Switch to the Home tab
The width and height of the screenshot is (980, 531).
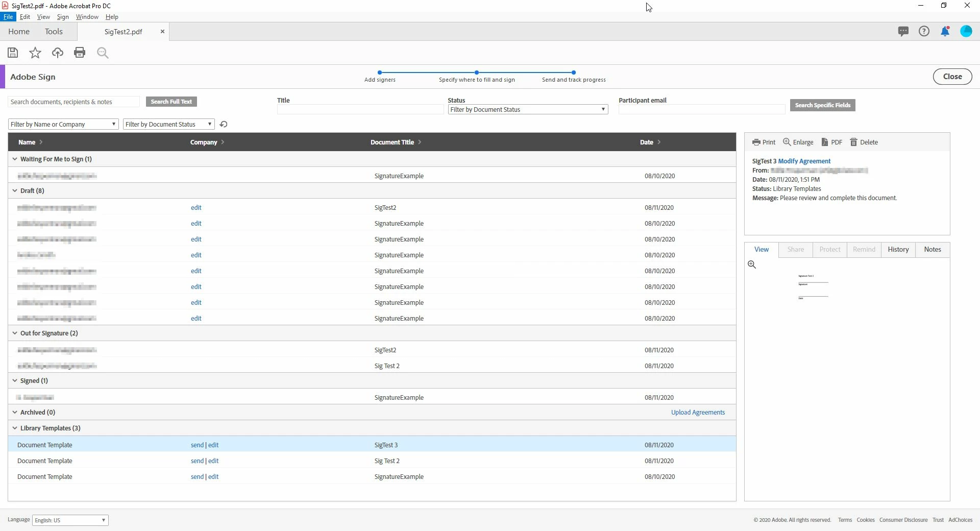(19, 32)
